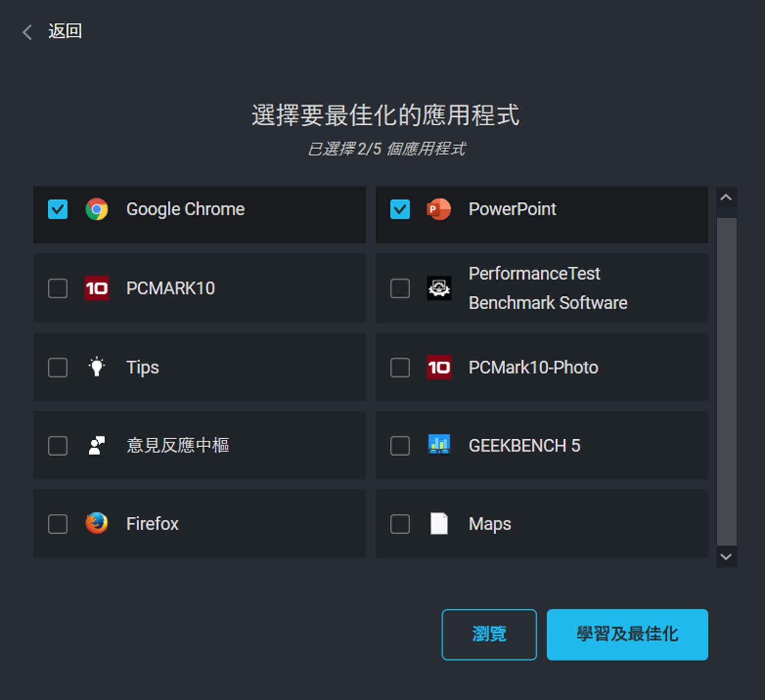Viewport: 765px width, 700px height.
Task: Click the PerformanceTest benchmark gear icon
Action: point(439,288)
